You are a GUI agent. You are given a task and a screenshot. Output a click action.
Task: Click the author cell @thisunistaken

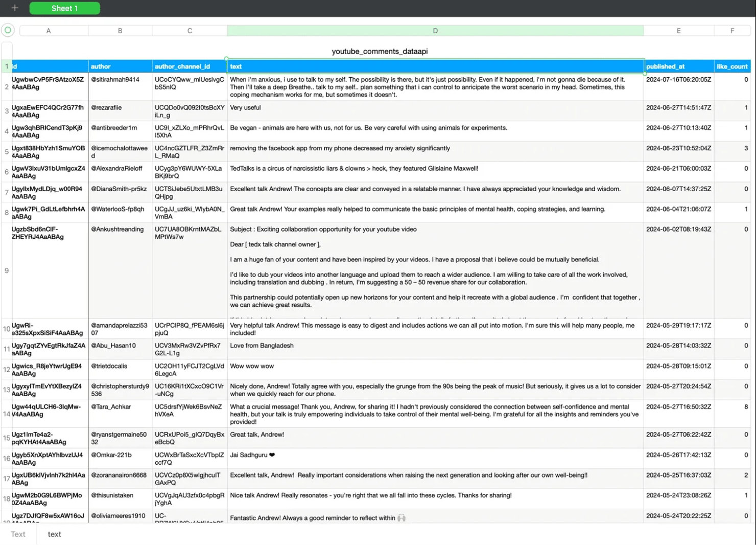[x=120, y=499]
